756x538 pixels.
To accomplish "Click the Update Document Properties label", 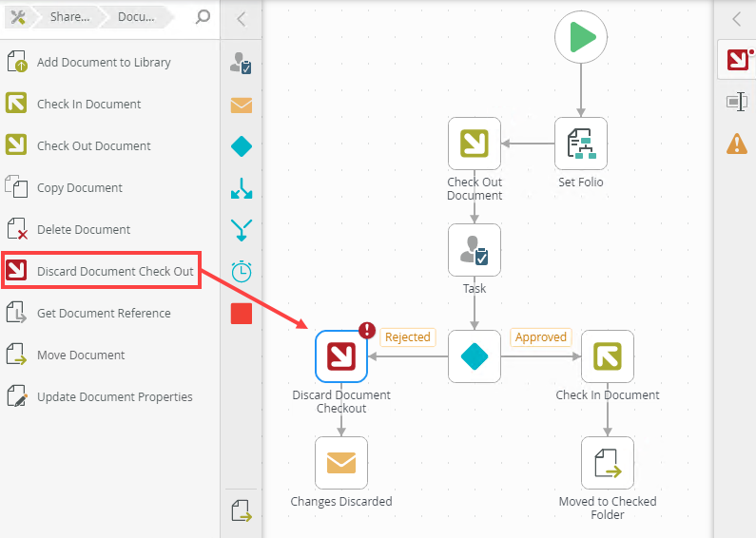I will pyautogui.click(x=115, y=396).
